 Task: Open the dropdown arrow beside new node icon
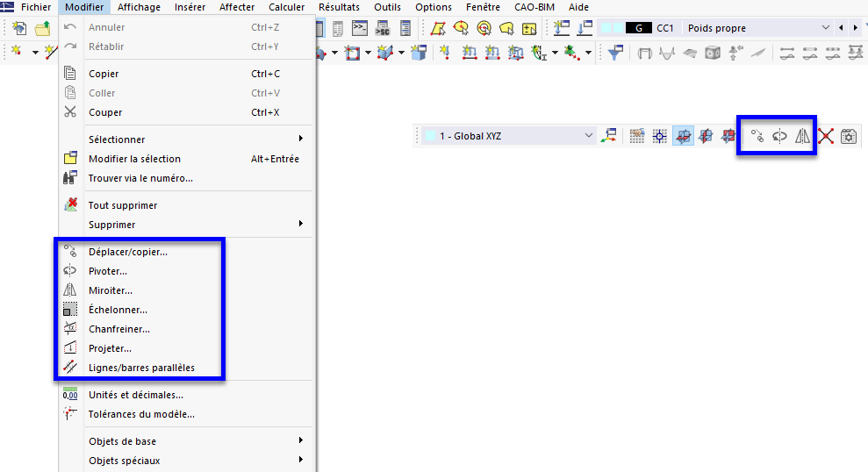coord(35,53)
